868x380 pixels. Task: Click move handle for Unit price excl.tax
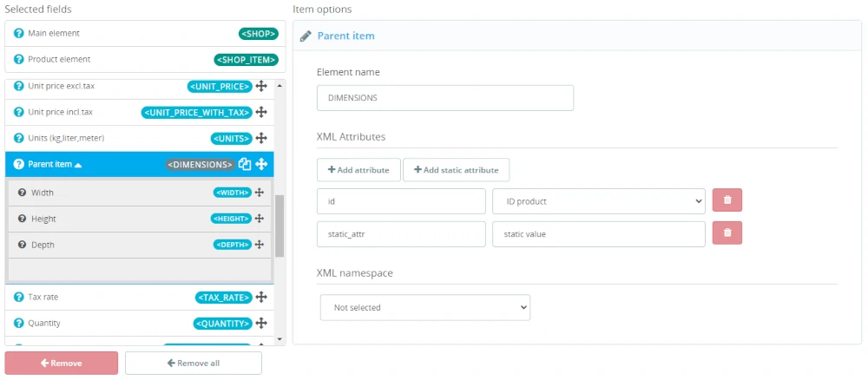point(260,87)
